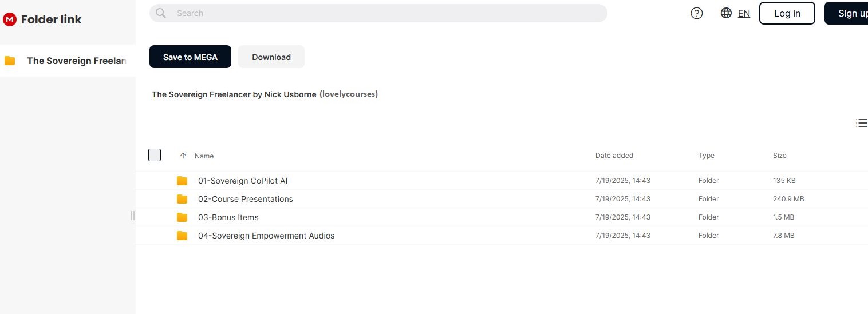Click the globe language icon

click(x=726, y=13)
